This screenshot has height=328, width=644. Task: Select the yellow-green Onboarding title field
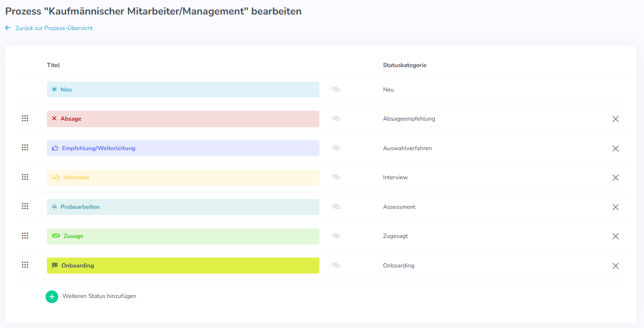[183, 266]
